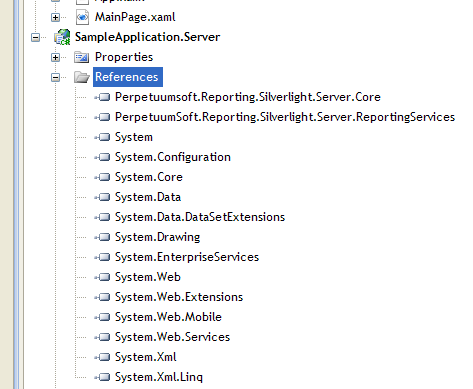This screenshot has width=473, height=389.
Task: Select the System.Xml.Linq reference
Action: [159, 377]
